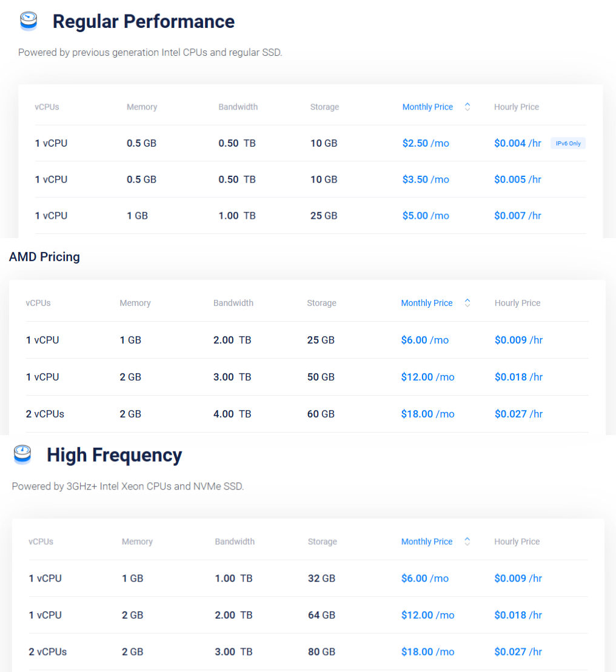Select the 80 GB storage High Frequency plan
Viewport: 616px width, 672px height.
[x=321, y=652]
